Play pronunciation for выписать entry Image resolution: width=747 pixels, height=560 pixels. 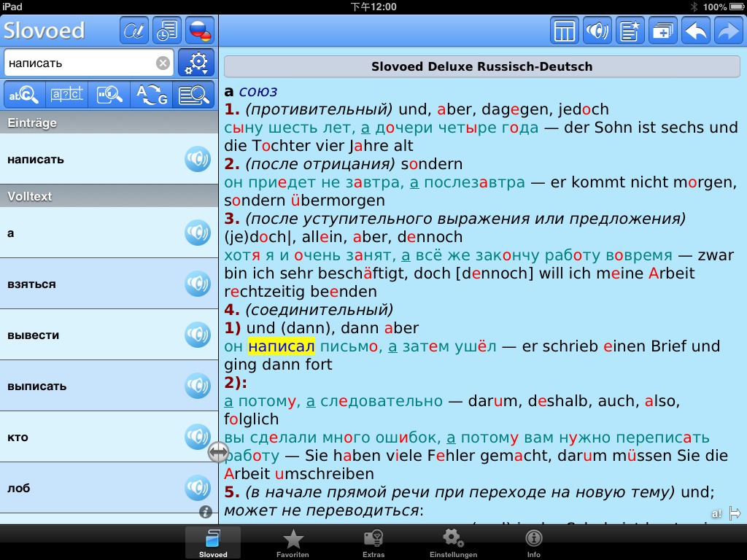[198, 386]
